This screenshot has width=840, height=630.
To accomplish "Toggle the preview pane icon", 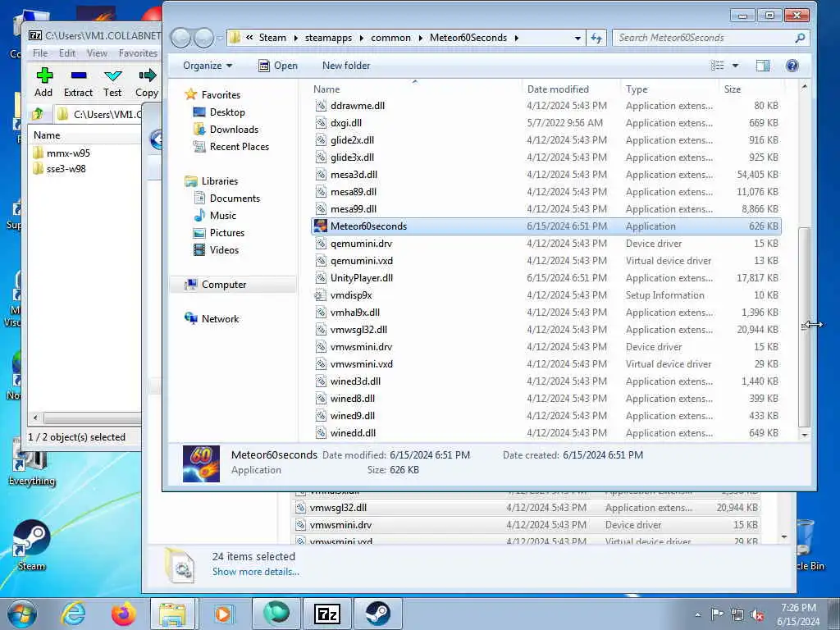I will [x=762, y=66].
